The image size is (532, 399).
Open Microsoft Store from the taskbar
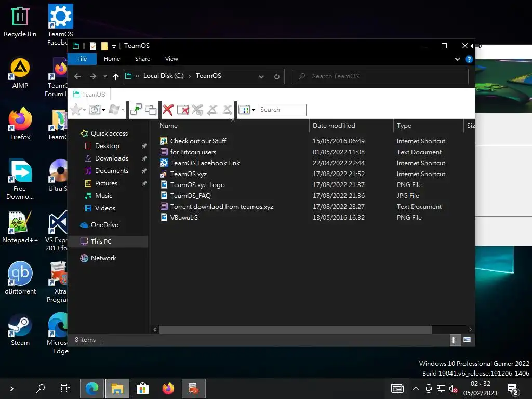[x=142, y=389]
